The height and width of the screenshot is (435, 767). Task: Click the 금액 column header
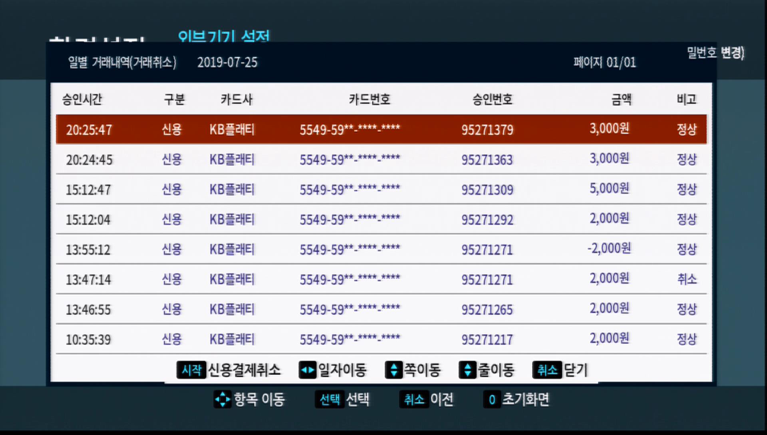(621, 99)
